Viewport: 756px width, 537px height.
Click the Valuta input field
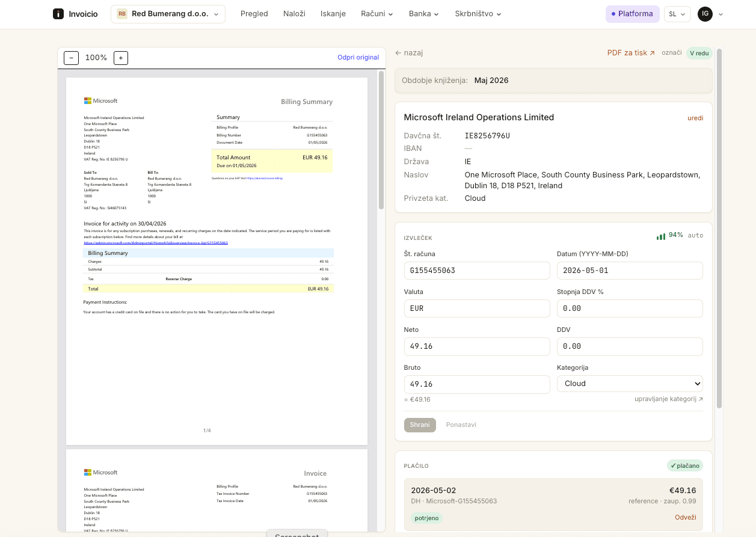(477, 308)
